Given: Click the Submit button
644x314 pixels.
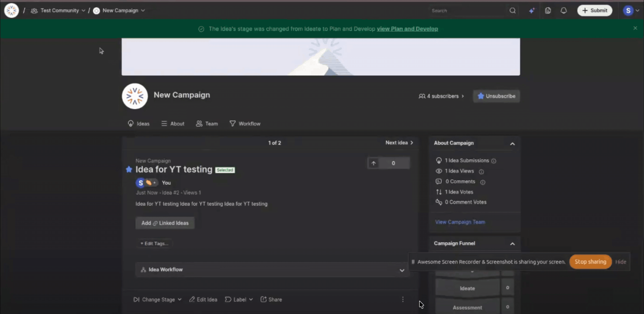Looking at the screenshot, I should coord(595,10).
